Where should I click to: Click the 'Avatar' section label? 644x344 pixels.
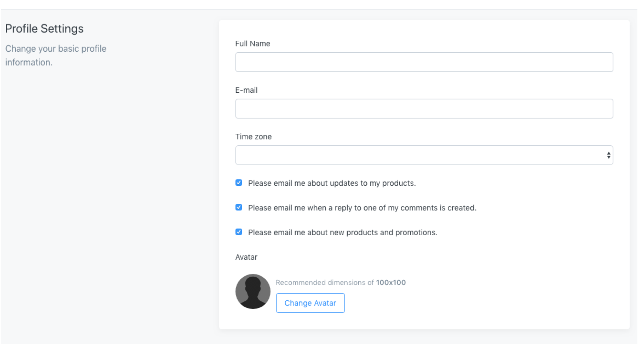pyautogui.click(x=246, y=257)
